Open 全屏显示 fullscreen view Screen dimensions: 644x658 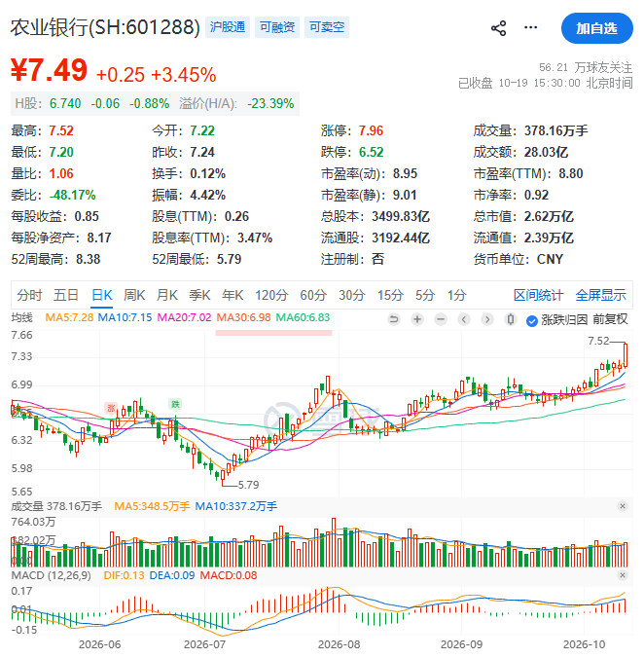(x=600, y=295)
